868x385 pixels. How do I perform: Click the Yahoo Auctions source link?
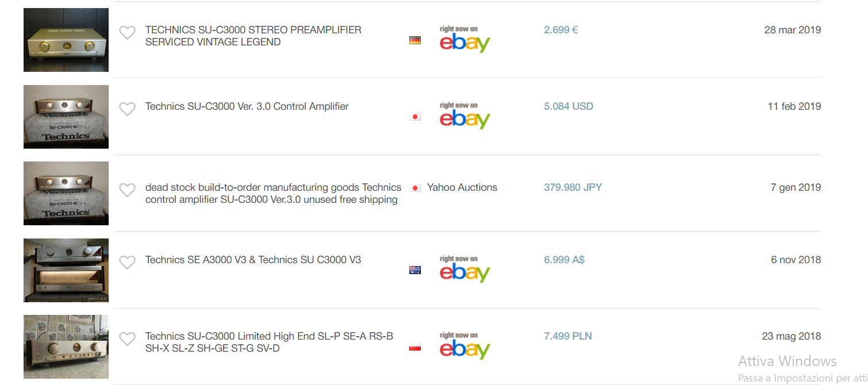click(462, 187)
